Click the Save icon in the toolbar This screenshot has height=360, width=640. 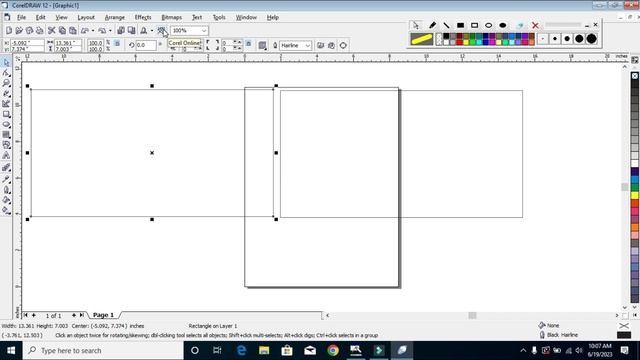coord(29,31)
